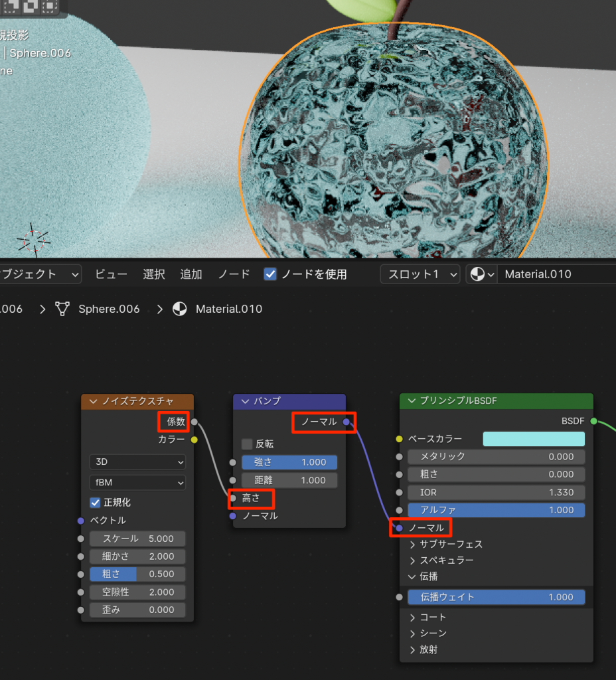Click the ベースカラー light blue color swatch

[x=533, y=439]
